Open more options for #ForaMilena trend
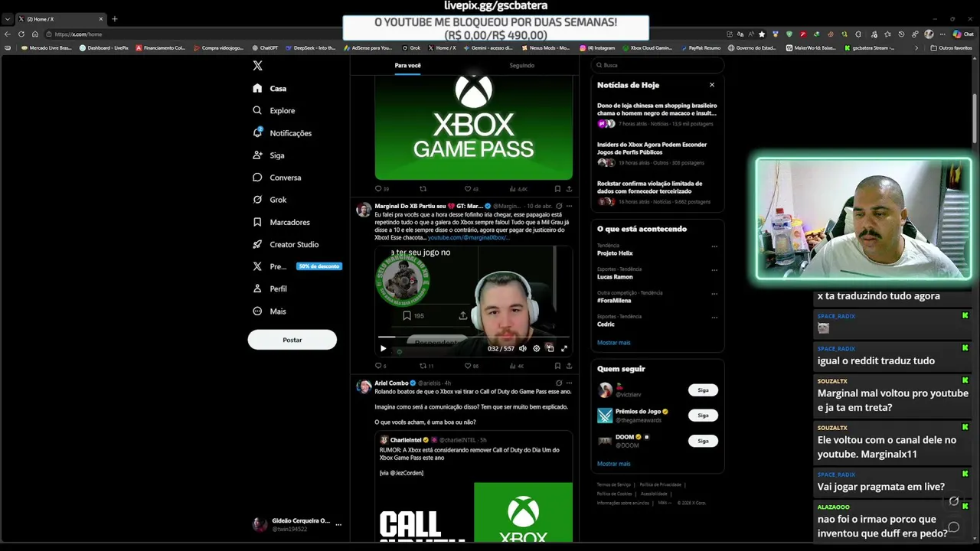Screen dimensions: 980x551 714,294
